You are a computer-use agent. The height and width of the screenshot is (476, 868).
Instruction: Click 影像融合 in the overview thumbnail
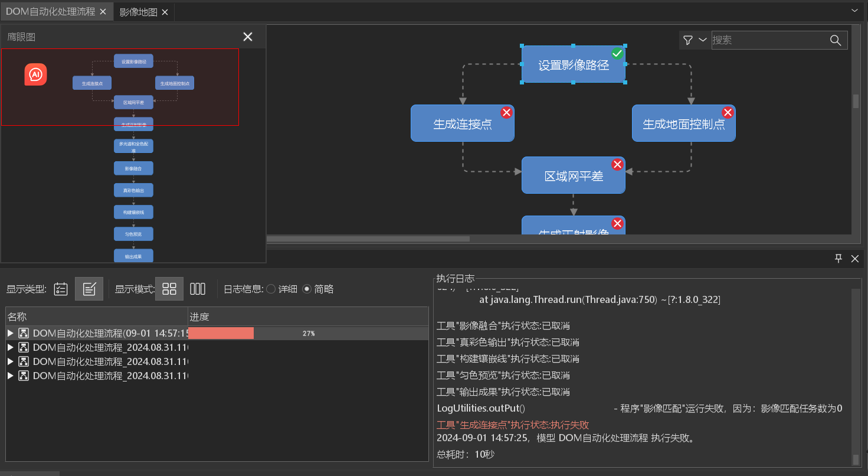tap(133, 168)
